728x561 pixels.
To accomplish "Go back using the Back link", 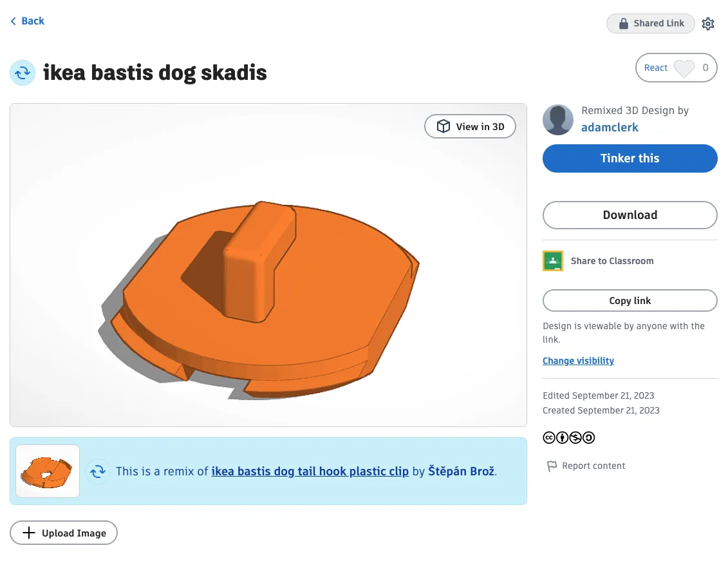I will 28,21.
